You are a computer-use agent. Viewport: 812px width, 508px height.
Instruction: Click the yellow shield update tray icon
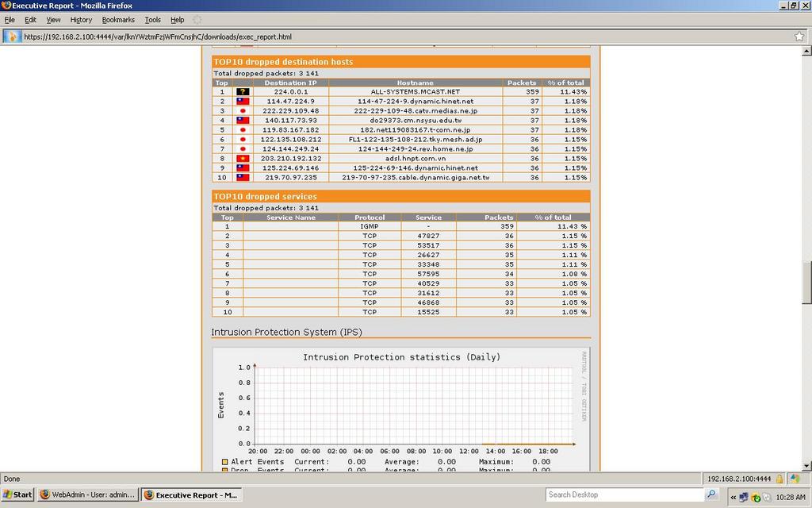click(x=756, y=497)
